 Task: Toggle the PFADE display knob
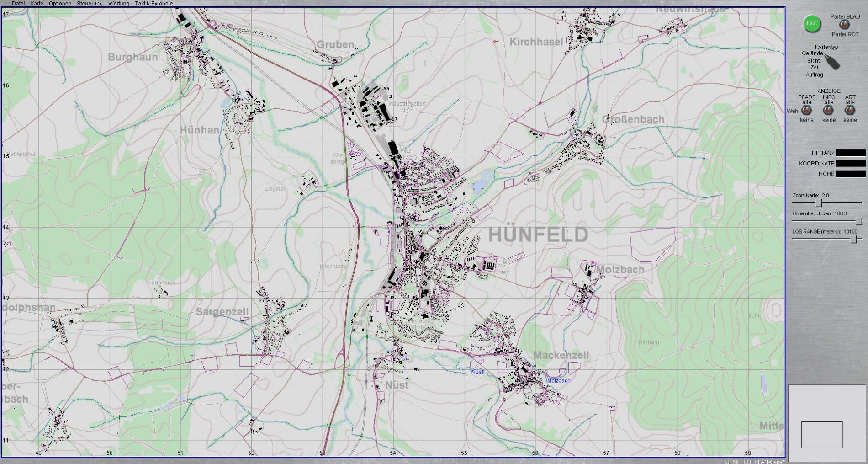click(806, 110)
